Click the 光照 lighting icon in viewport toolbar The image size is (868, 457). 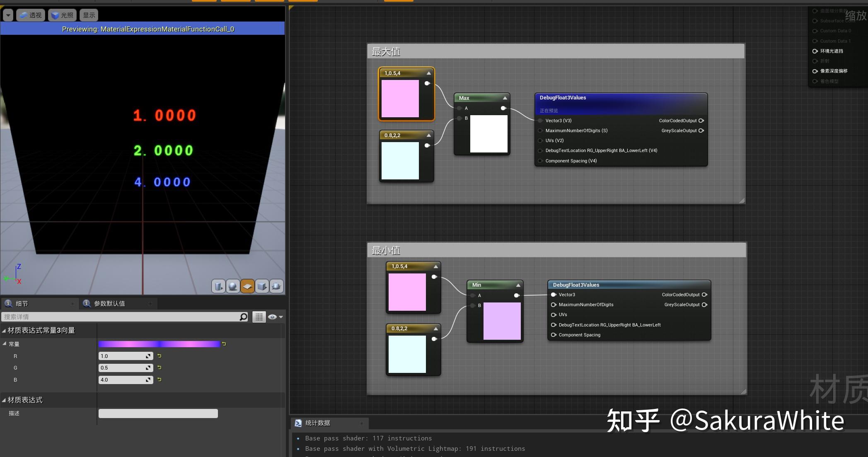[x=56, y=15]
